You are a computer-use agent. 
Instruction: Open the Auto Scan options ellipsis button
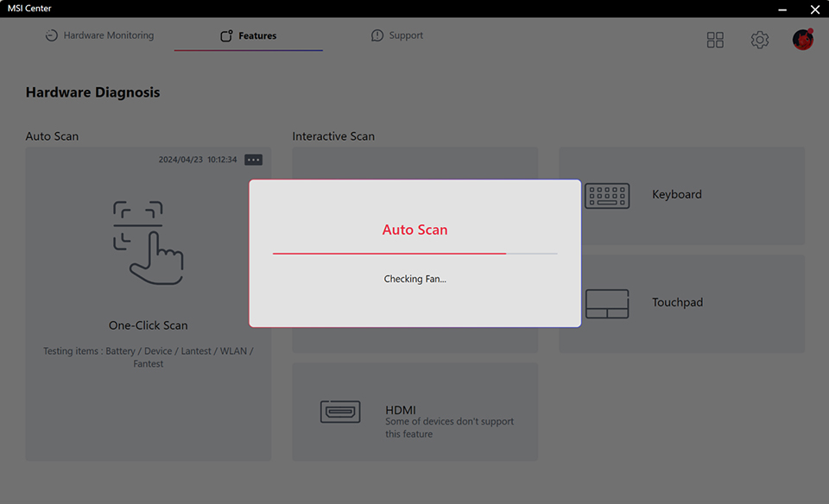(x=253, y=160)
